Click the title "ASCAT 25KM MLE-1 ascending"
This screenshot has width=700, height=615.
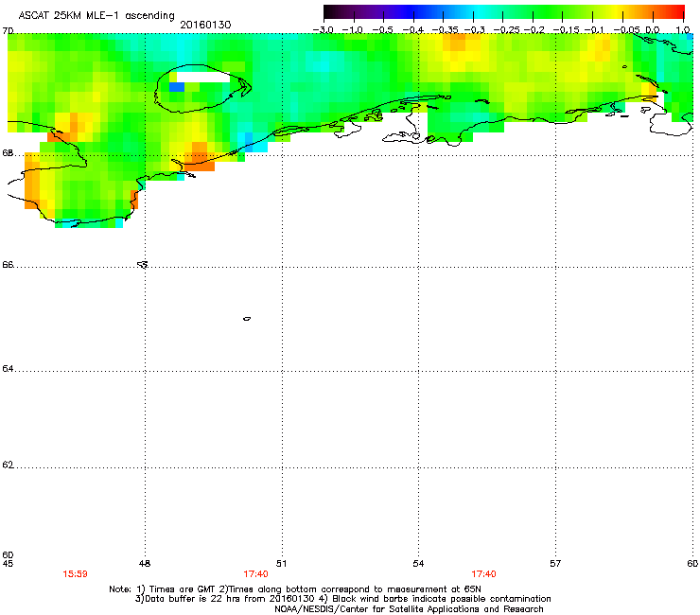(96, 15)
